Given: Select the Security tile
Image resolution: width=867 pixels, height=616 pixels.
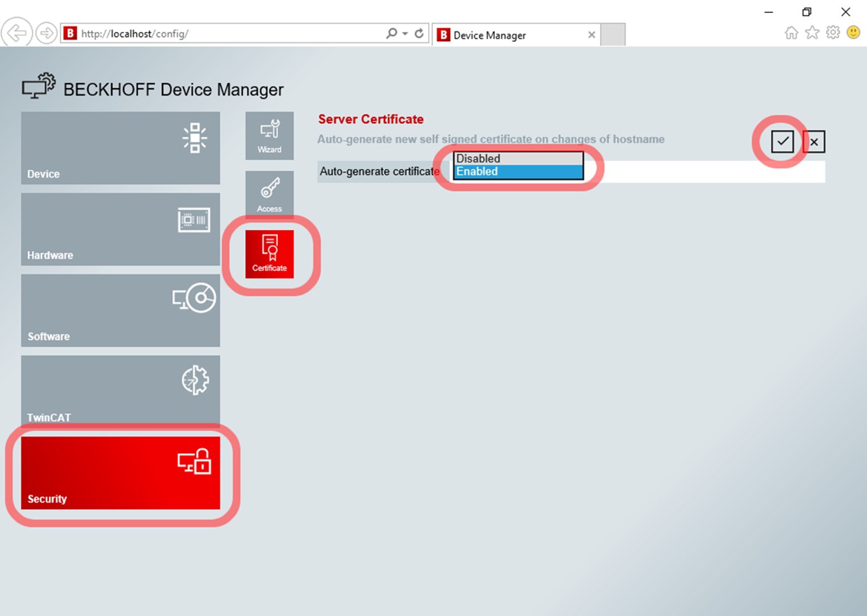Looking at the screenshot, I should pyautogui.click(x=120, y=473).
